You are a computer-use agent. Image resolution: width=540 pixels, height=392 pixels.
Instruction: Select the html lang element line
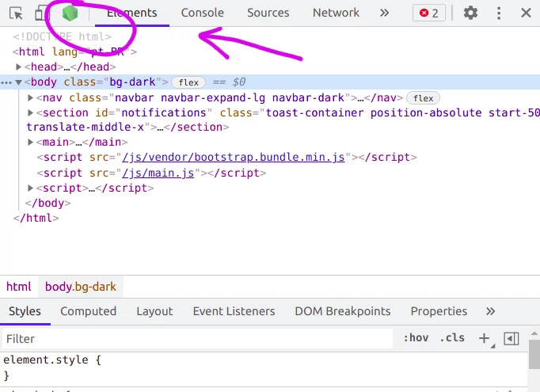point(74,51)
